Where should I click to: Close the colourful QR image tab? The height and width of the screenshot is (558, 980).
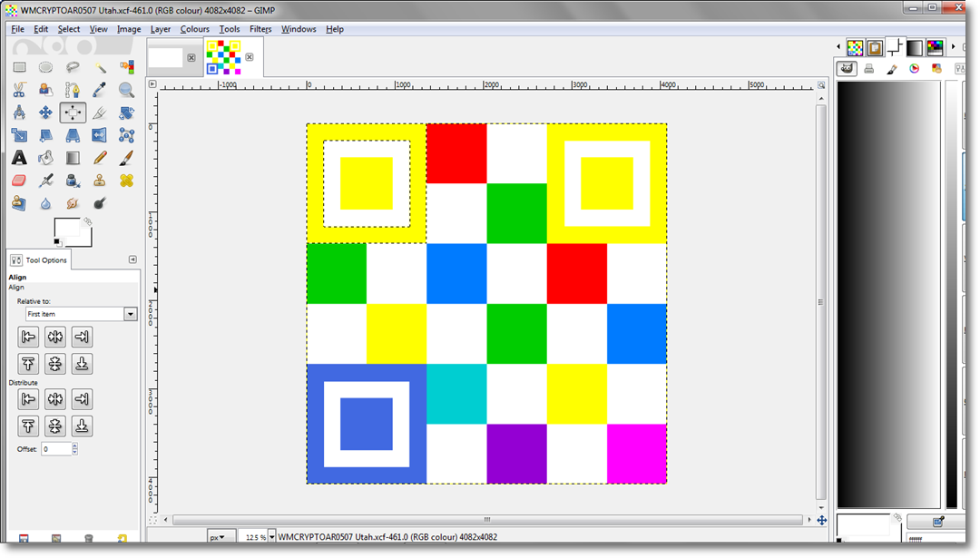coord(250,57)
